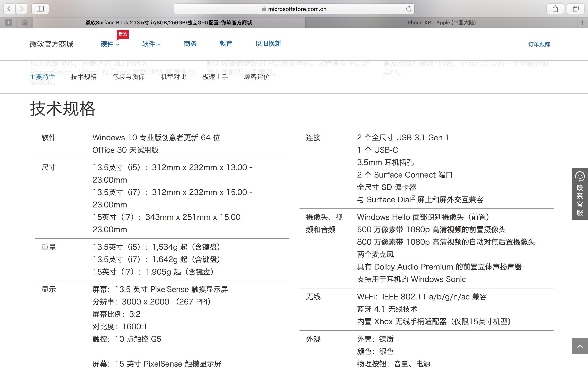Click the 摄像头、视频和音频 row label
This screenshot has width=588, height=368.
pos(324,223)
